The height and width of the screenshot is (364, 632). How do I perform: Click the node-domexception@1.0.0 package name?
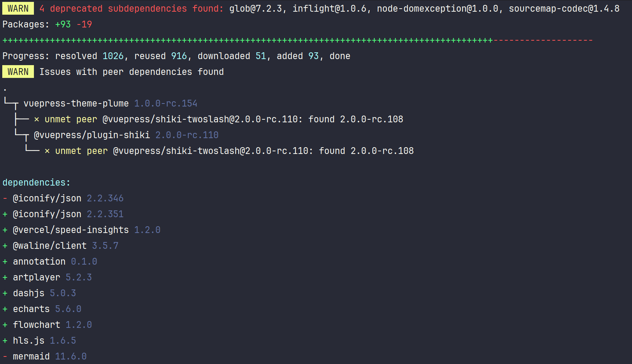click(438, 8)
